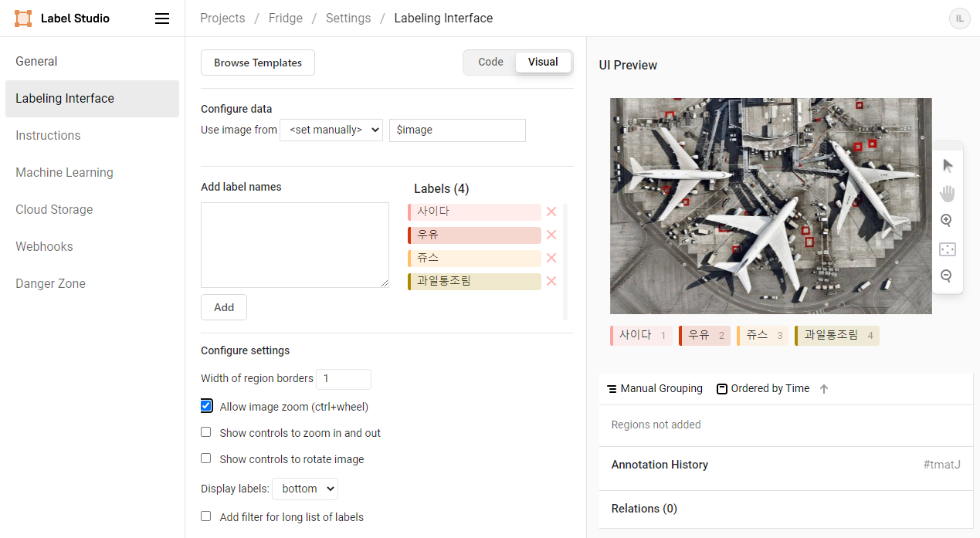Click the Labeling Interface breadcrumb text
This screenshot has height=538, width=980.
[443, 18]
